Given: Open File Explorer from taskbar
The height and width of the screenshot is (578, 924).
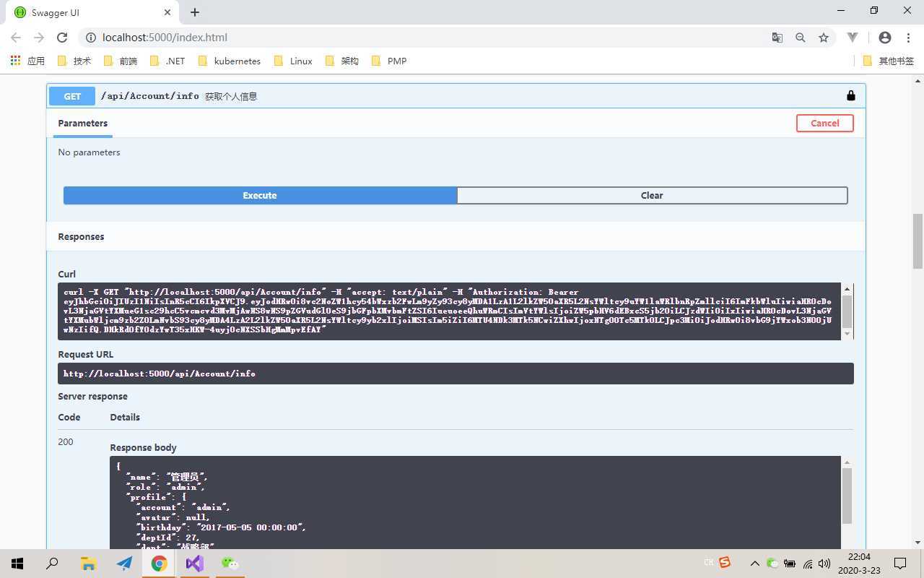Looking at the screenshot, I should [x=88, y=564].
